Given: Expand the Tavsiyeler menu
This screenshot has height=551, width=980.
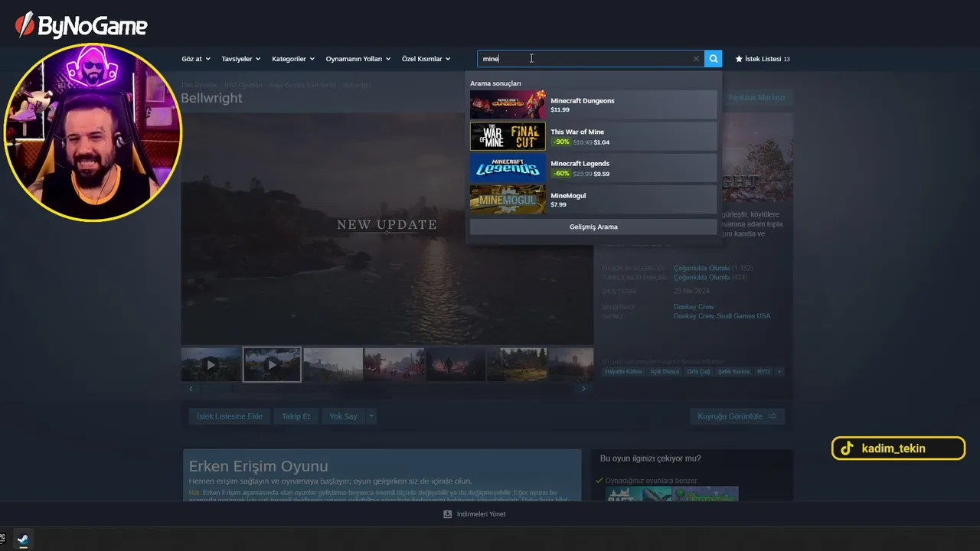Looking at the screenshot, I should [x=241, y=59].
